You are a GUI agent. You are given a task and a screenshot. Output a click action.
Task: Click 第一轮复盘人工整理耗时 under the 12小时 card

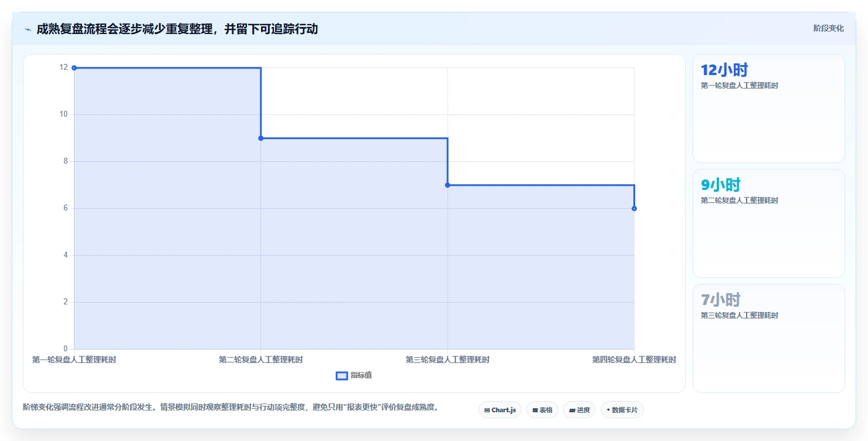[740, 86]
